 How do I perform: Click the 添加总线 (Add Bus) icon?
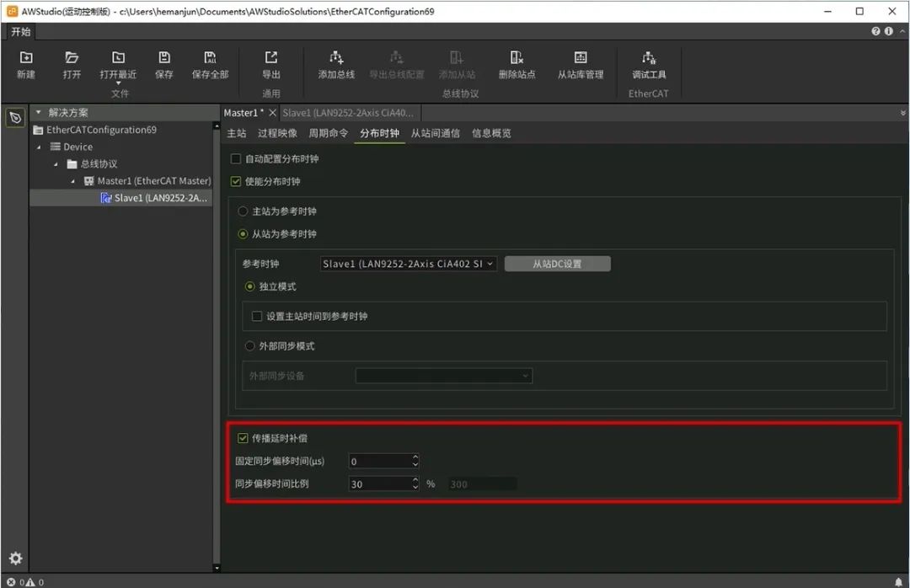(336, 58)
